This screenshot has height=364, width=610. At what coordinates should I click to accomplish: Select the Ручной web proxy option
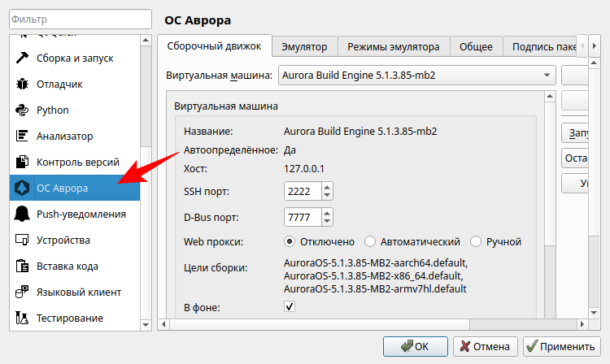tap(476, 241)
